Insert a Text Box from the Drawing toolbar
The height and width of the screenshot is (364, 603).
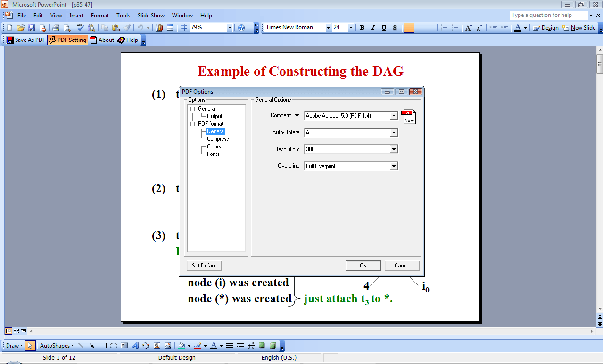click(124, 346)
